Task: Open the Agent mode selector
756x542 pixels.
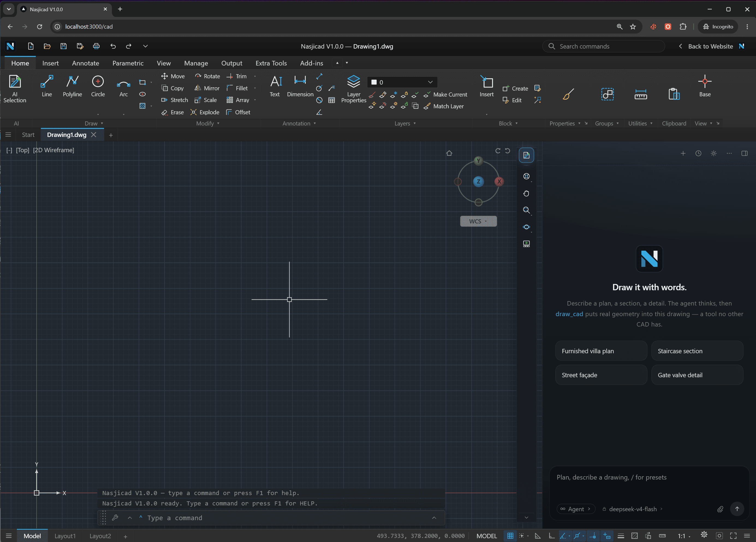Action: coord(576,509)
